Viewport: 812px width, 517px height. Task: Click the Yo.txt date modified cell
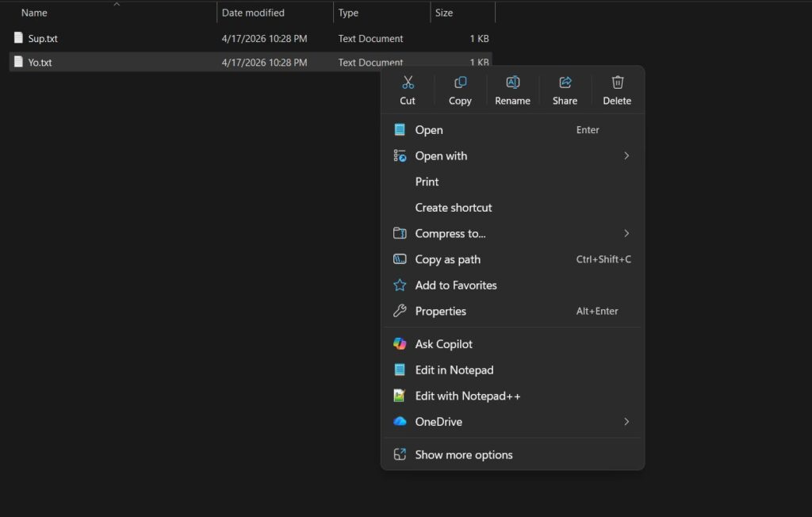click(264, 62)
